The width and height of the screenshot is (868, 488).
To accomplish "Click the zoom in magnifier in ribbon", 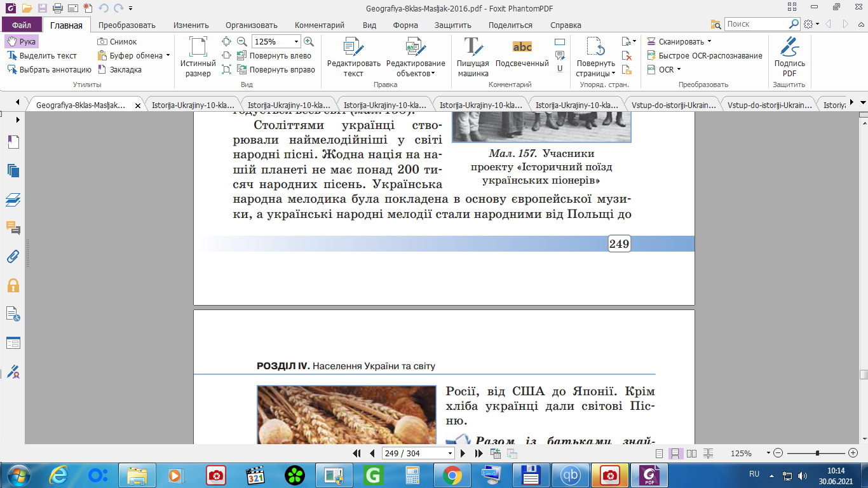I will coord(309,41).
